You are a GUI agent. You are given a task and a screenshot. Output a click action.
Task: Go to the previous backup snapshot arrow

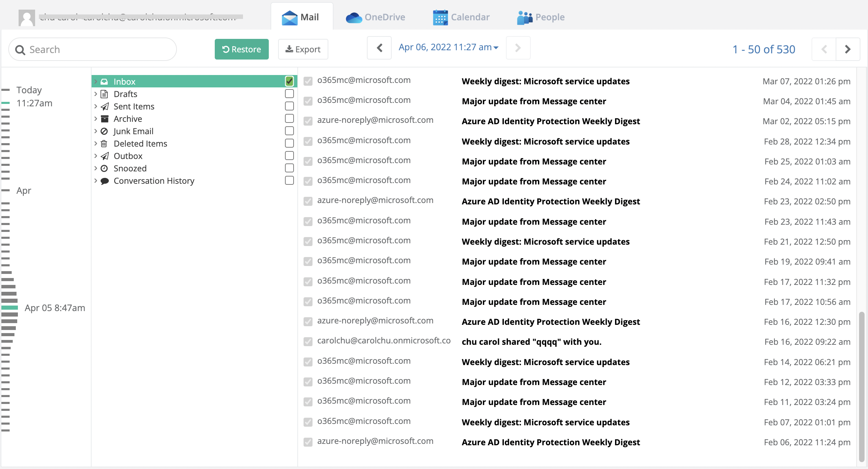(379, 48)
